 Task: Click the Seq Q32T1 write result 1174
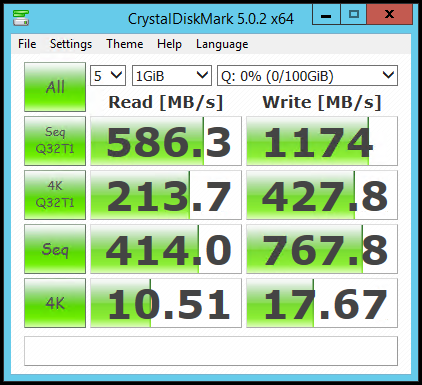coord(322,141)
